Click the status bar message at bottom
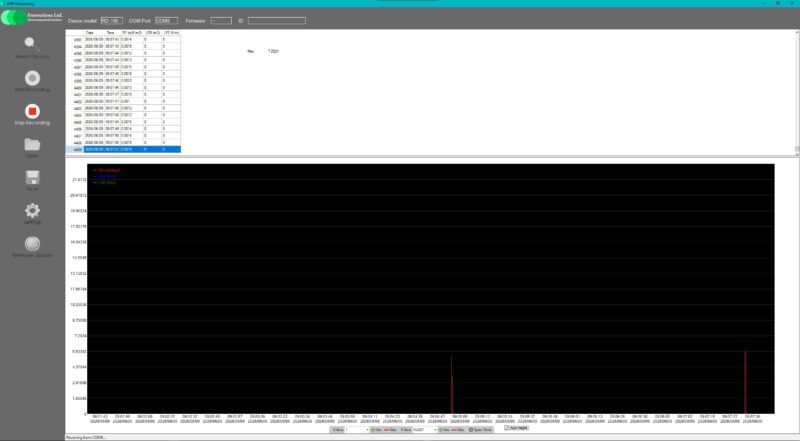800x441 pixels. [x=86, y=437]
